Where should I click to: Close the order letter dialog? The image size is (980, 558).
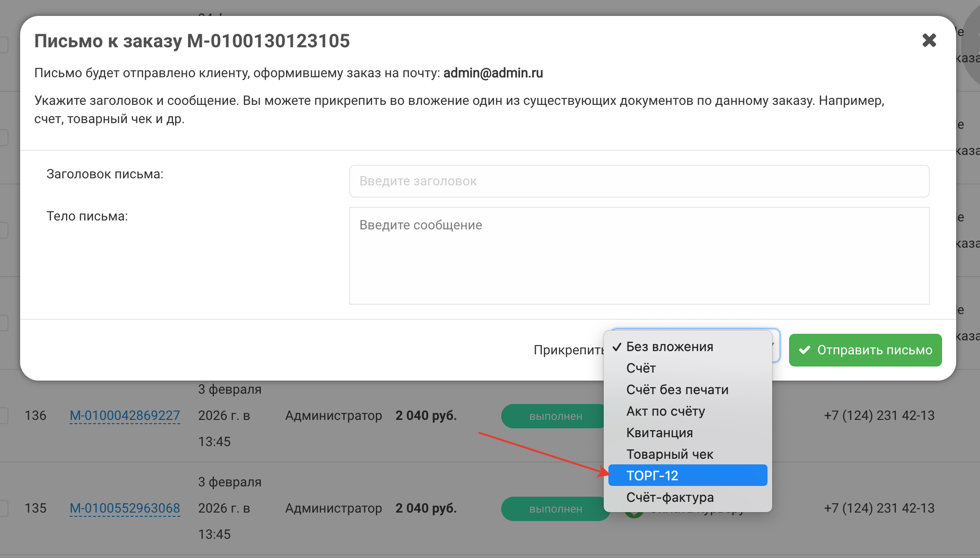(x=929, y=40)
